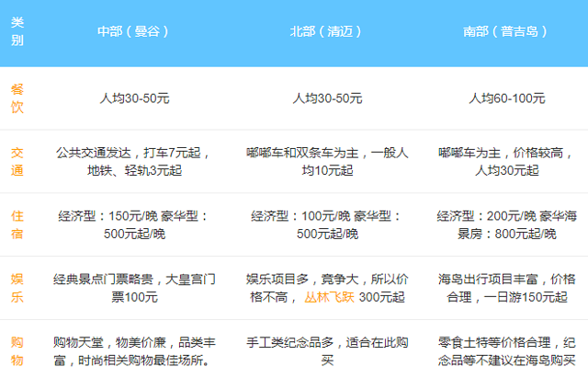Click the Bangkok 公共交通发达 transport cell
588x378 pixels.
tap(135, 162)
